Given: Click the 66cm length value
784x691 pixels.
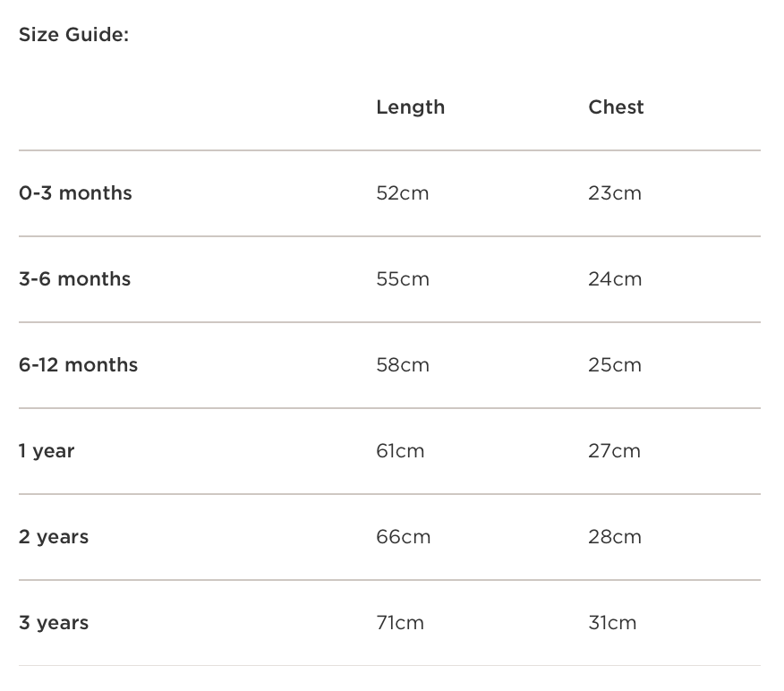Looking at the screenshot, I should pos(403,537).
